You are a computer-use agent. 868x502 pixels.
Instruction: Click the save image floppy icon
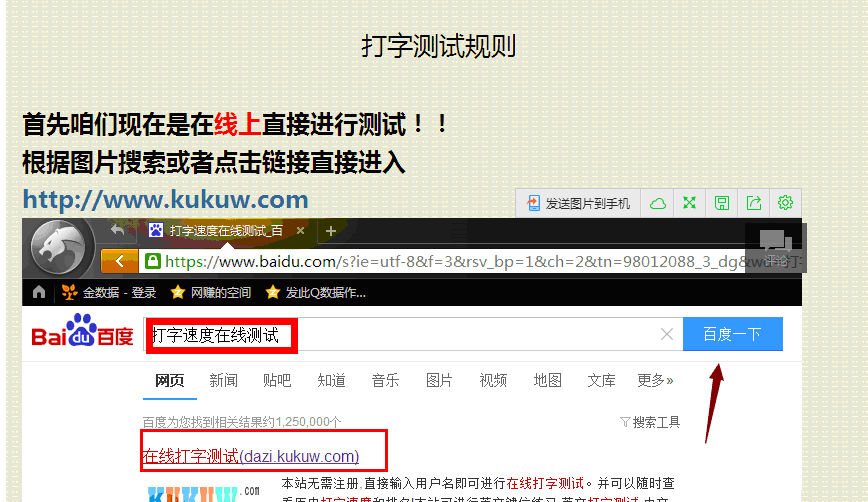coord(722,203)
